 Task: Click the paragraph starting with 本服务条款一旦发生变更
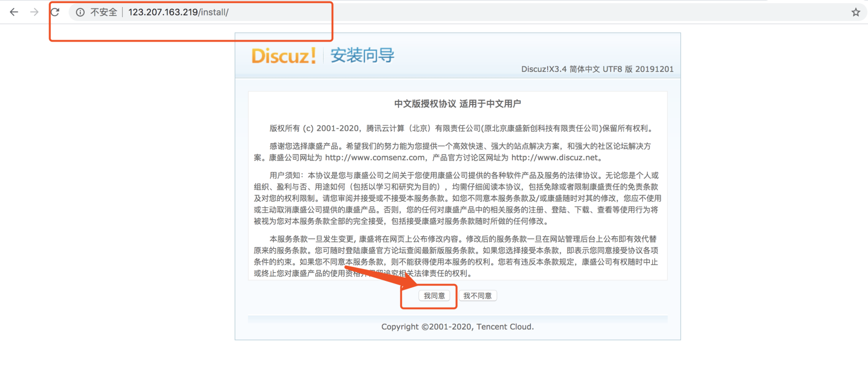[x=456, y=256]
